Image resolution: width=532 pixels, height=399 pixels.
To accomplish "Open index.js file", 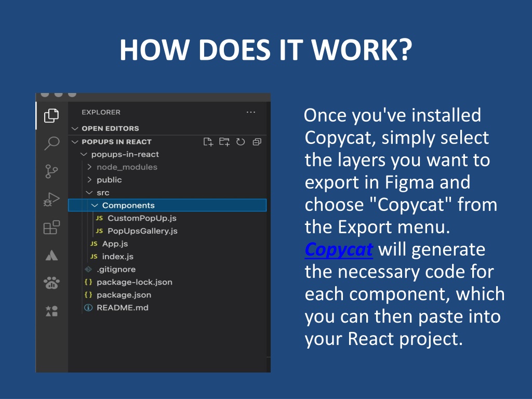I will (x=118, y=257).
